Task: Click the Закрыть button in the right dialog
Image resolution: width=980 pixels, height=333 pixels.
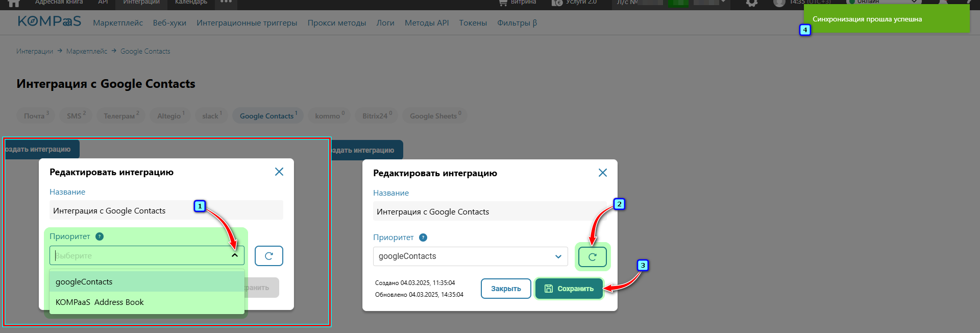Action: pos(506,289)
